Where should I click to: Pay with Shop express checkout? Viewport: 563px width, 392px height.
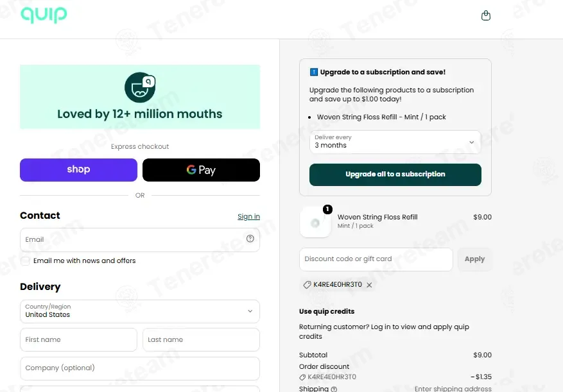pyautogui.click(x=78, y=170)
